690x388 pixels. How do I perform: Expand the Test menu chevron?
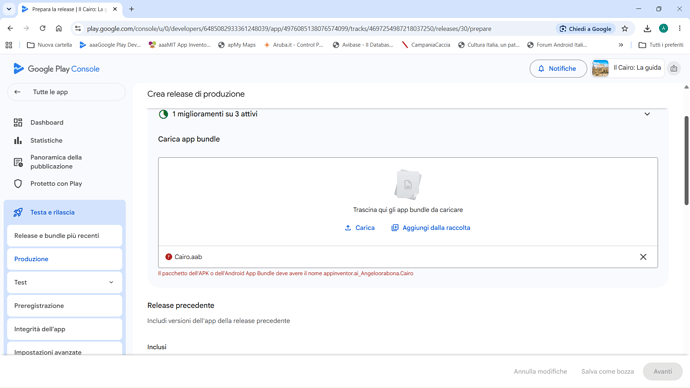[111, 282]
